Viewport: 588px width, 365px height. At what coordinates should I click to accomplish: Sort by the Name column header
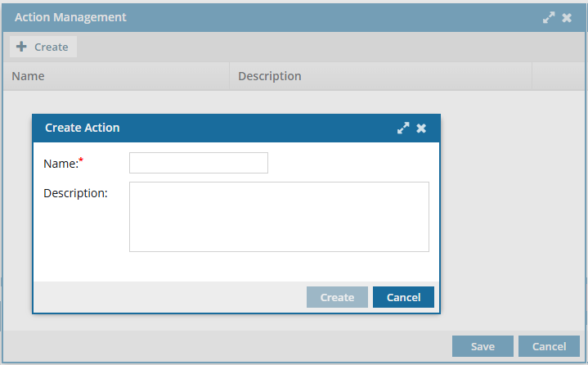[x=29, y=76]
